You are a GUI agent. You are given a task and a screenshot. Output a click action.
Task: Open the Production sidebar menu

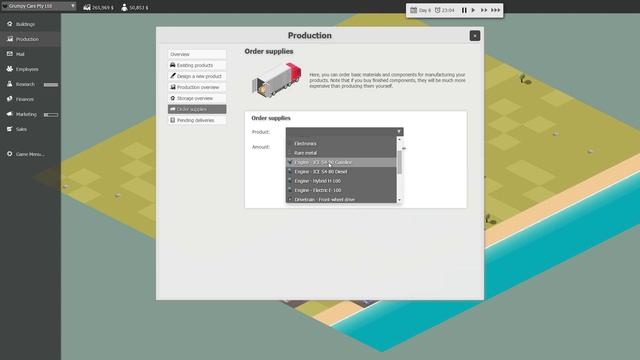tap(30, 39)
